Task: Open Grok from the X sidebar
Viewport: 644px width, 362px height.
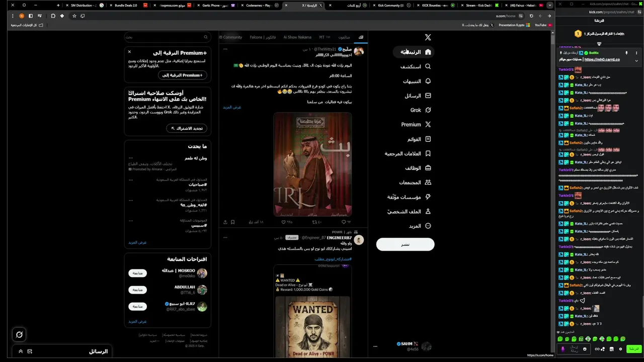Action: (421, 110)
